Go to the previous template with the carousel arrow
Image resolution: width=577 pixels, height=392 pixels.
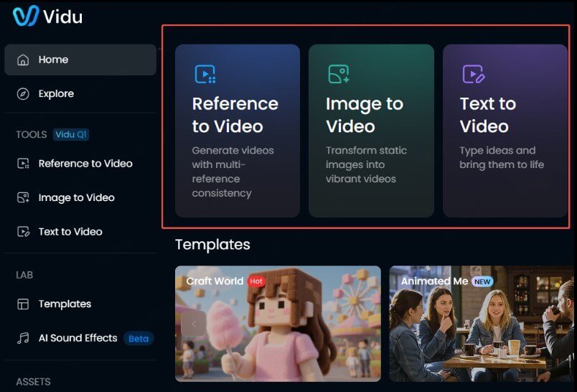(x=193, y=324)
